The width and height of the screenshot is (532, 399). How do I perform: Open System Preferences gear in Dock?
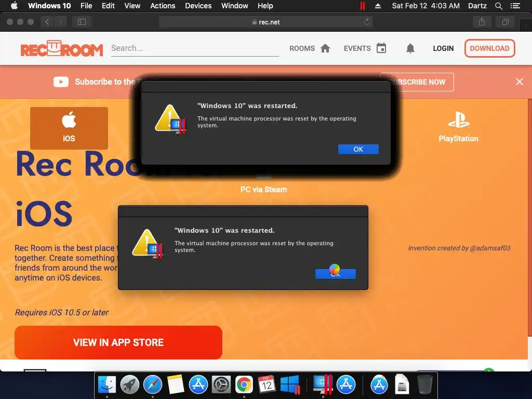tap(221, 385)
